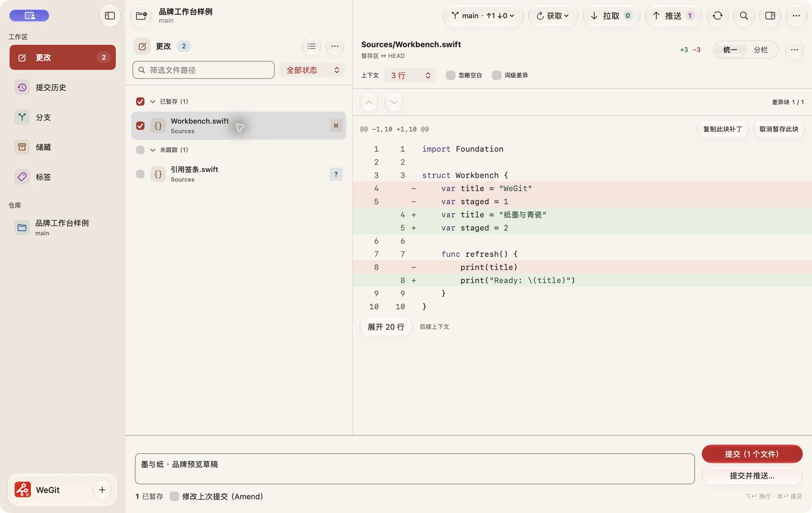Viewport: 812px width, 513px height.
Task: Change the 上下文 3 行 selector
Action: point(410,75)
